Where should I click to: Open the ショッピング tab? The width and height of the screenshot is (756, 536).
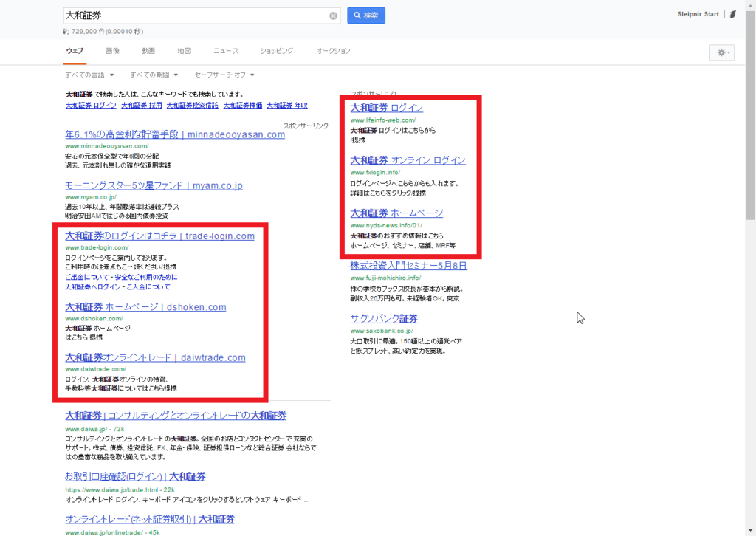277,51
